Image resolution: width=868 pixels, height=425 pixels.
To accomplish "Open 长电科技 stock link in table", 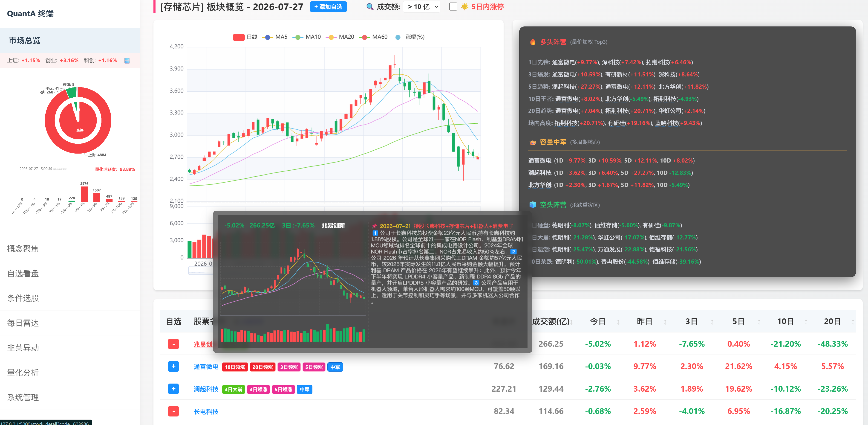I will (x=206, y=412).
